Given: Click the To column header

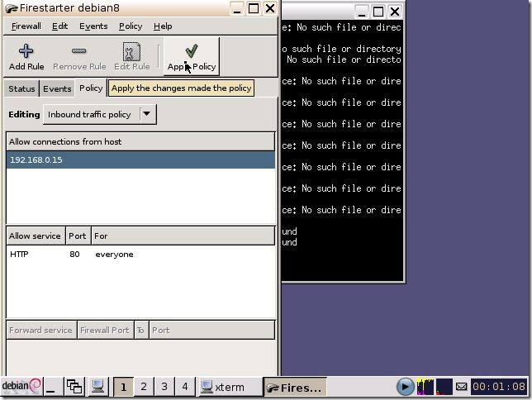Looking at the screenshot, I should click(141, 330).
